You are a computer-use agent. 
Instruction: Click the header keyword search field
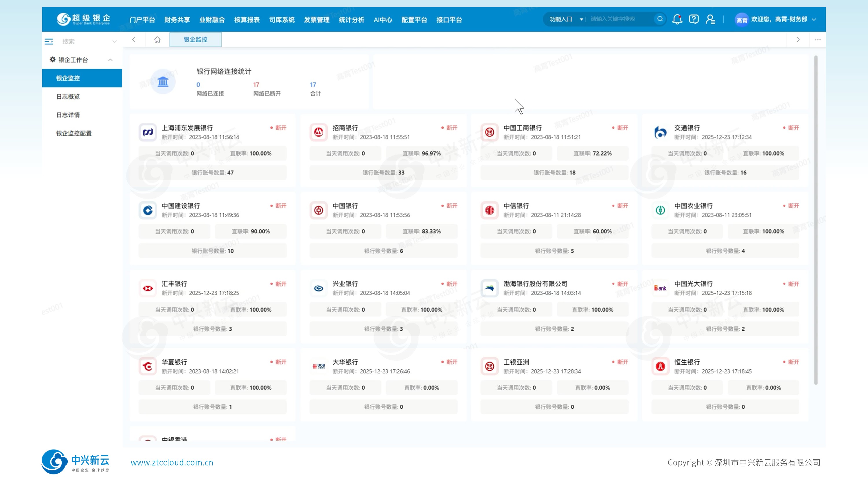[x=620, y=19]
